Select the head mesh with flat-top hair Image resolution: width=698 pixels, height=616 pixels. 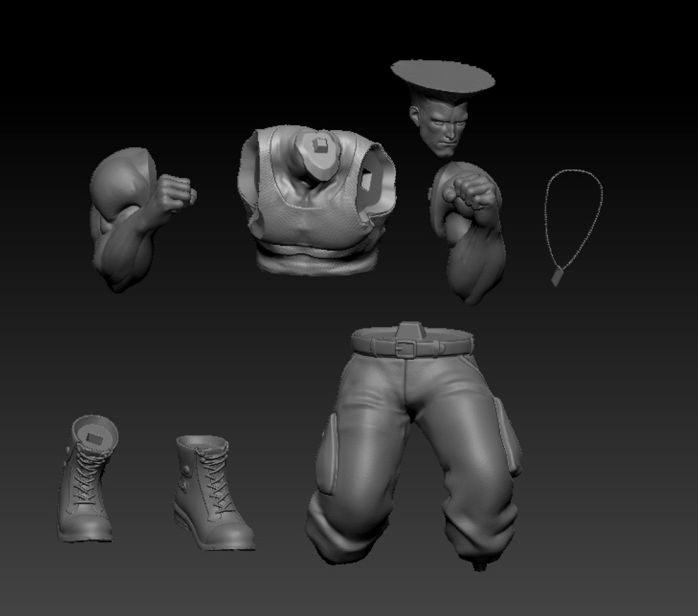pos(442,107)
